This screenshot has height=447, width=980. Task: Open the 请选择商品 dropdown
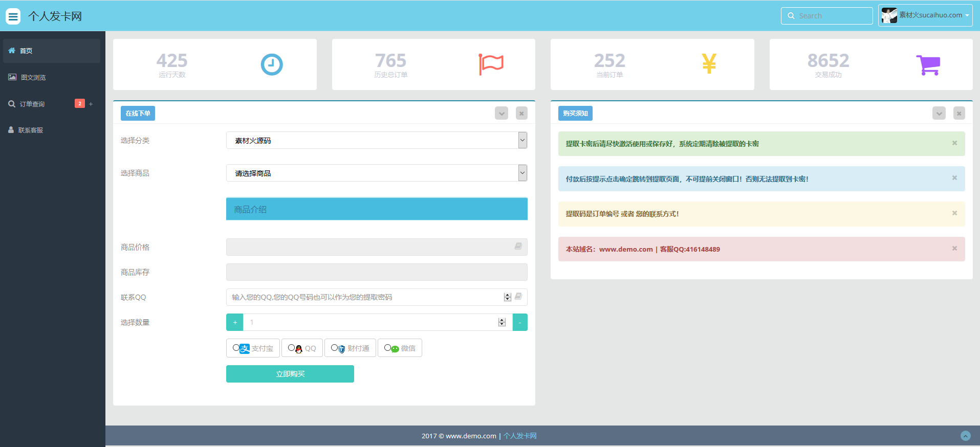coord(377,173)
